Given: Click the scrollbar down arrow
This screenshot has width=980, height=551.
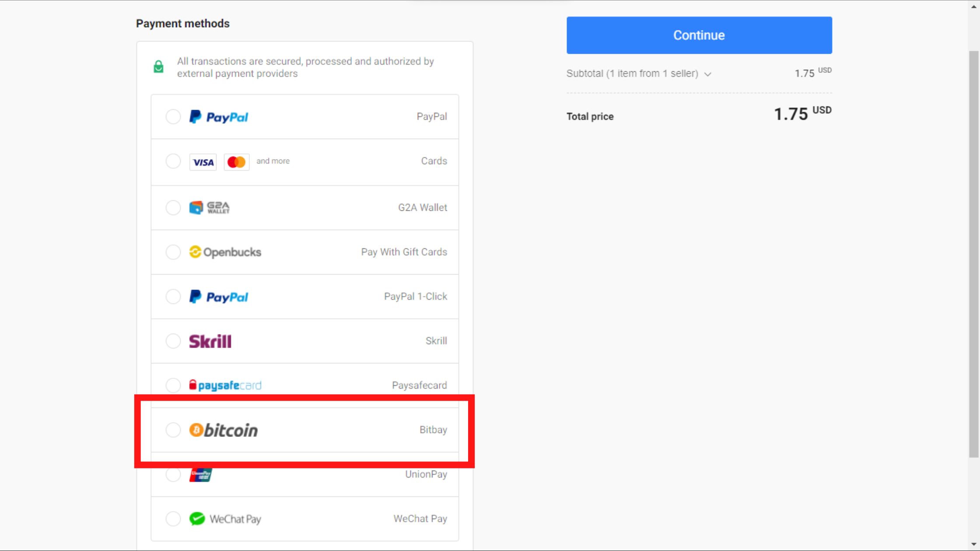Looking at the screenshot, I should coord(974,545).
